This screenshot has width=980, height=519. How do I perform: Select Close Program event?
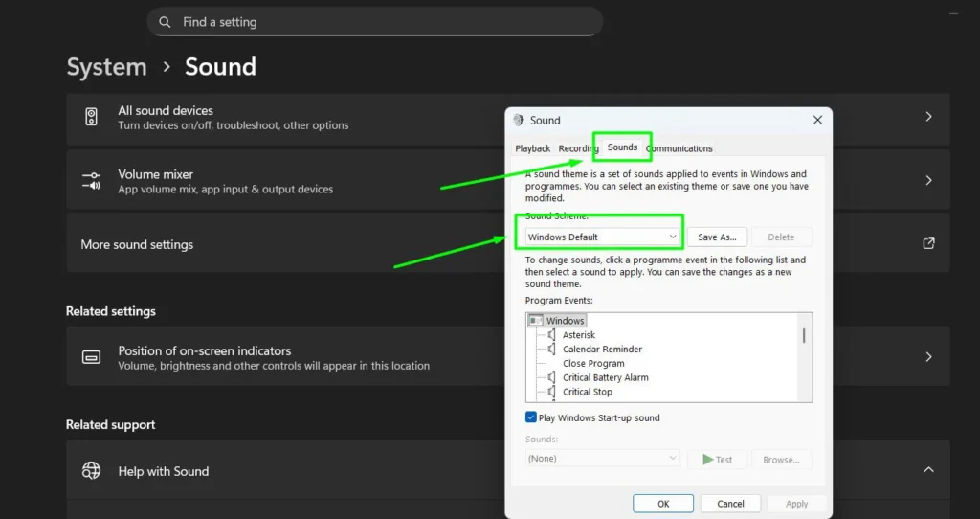tap(593, 363)
